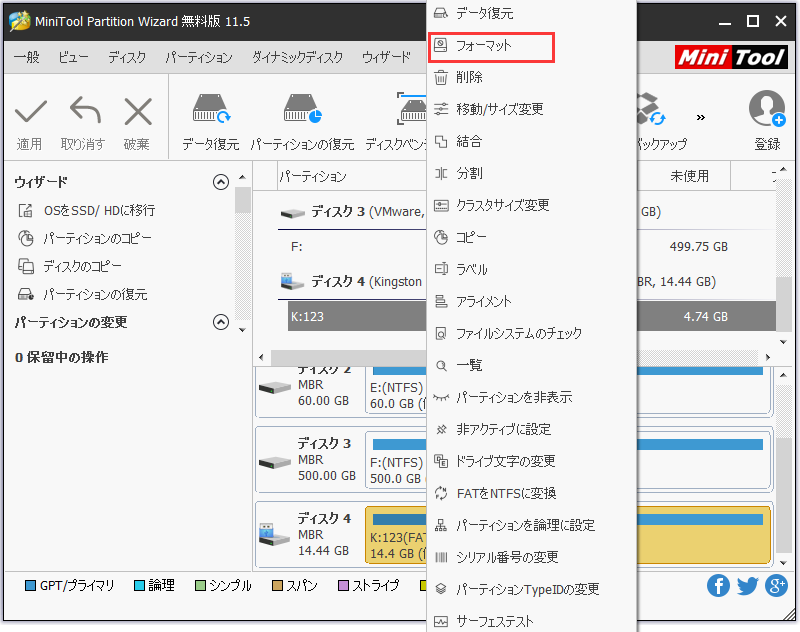Click the Discard (破棄) X icon
Image resolution: width=800 pixels, height=632 pixels.
point(138,111)
